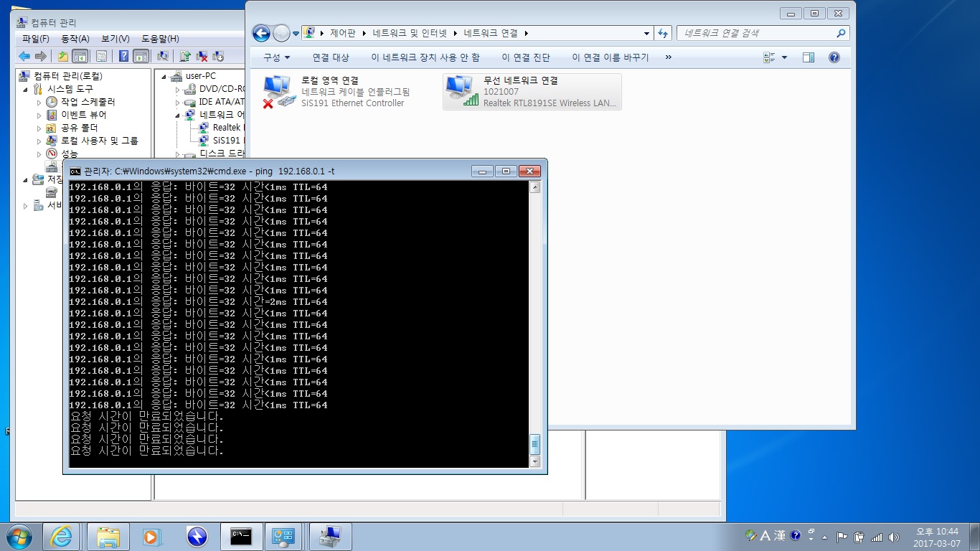The height and width of the screenshot is (551, 980).
Task: Open the 보기(V) menu
Action: point(115,39)
